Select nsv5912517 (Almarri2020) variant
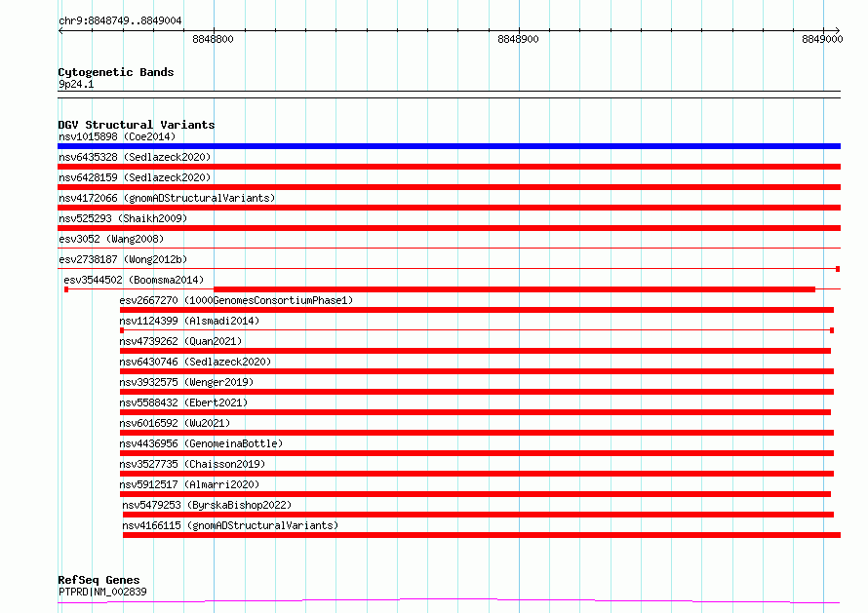The width and height of the screenshot is (868, 613). 189,484
